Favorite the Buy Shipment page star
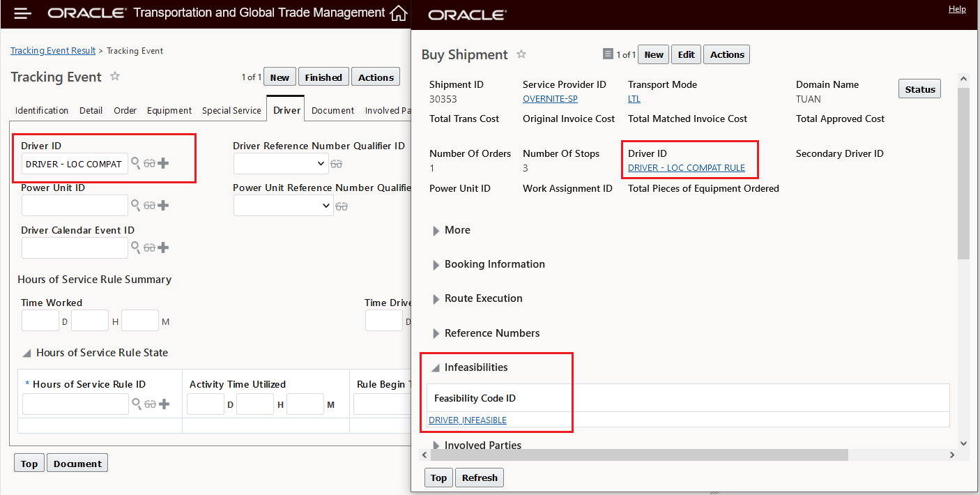The height and width of the screenshot is (495, 980). click(521, 54)
